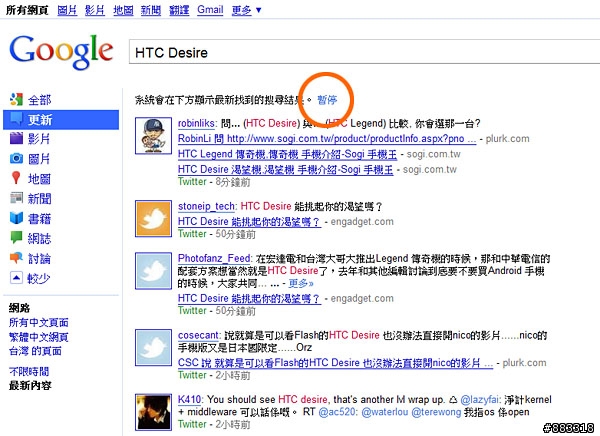Select 不限時間 time filter
This screenshot has width=600, height=436.
pos(29,371)
